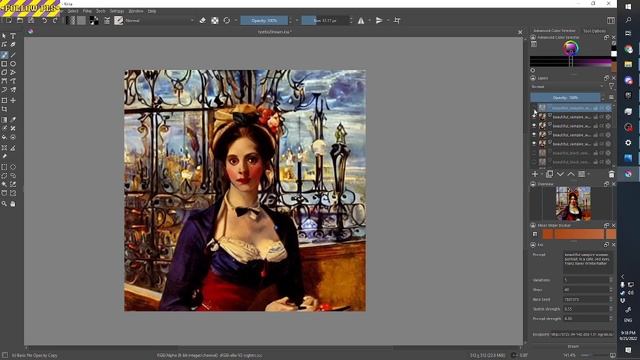Switch to the Tool Options tab
640x360 pixels.
click(x=594, y=31)
